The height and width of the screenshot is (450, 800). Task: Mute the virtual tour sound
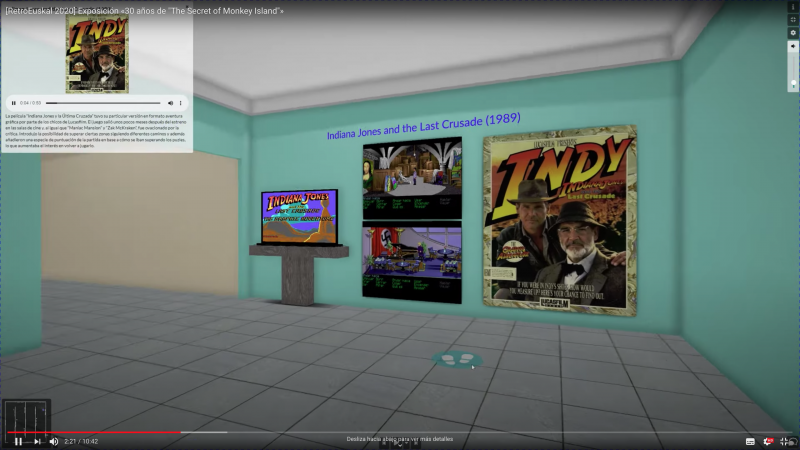pos(793,46)
